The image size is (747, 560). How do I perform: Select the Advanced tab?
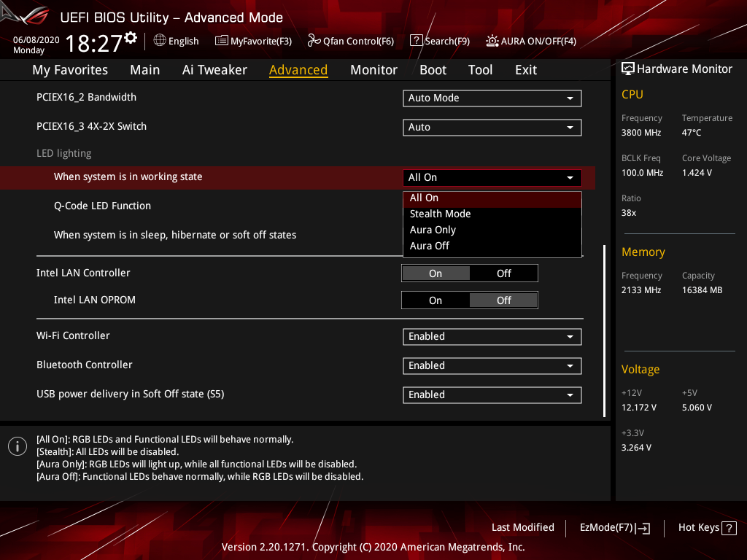click(298, 70)
